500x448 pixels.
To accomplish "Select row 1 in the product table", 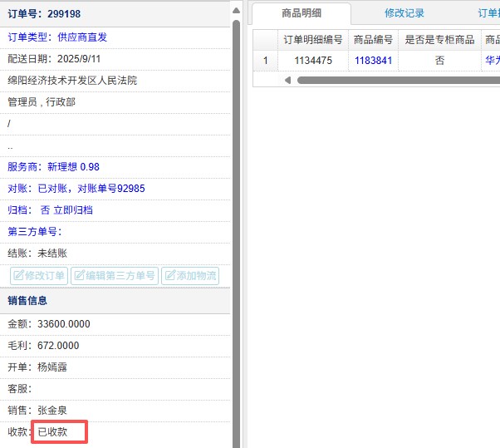I will point(265,60).
